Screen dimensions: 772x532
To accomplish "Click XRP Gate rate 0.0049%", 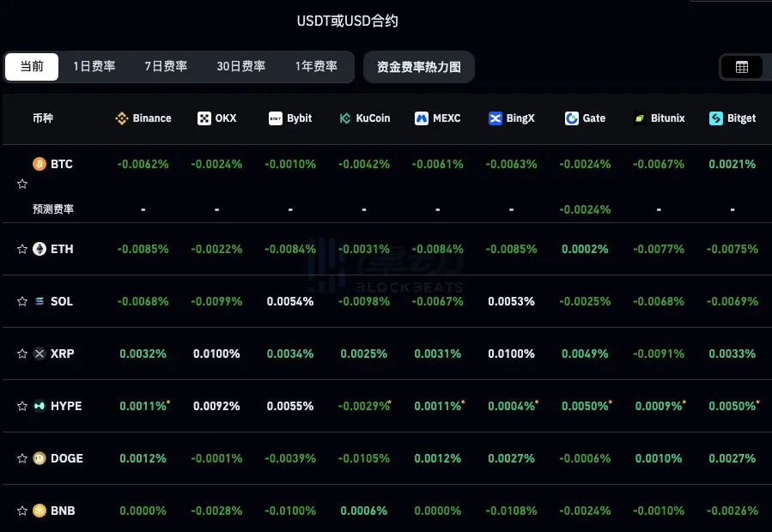I will tap(585, 354).
